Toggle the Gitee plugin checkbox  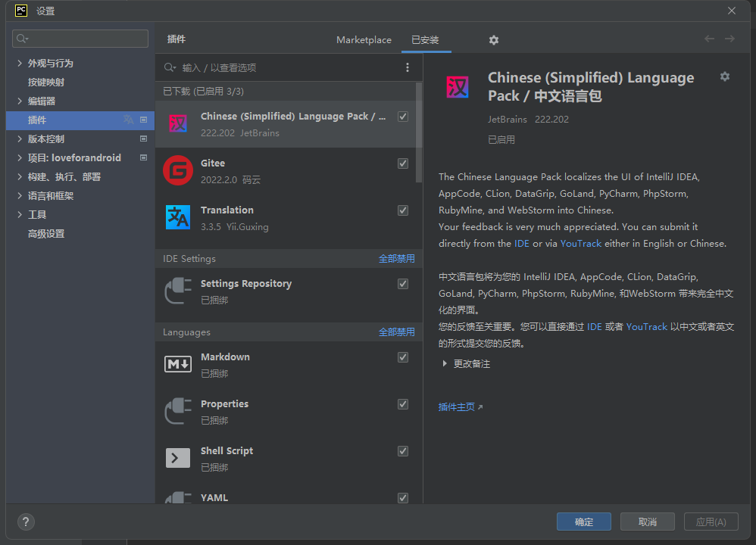click(x=403, y=163)
